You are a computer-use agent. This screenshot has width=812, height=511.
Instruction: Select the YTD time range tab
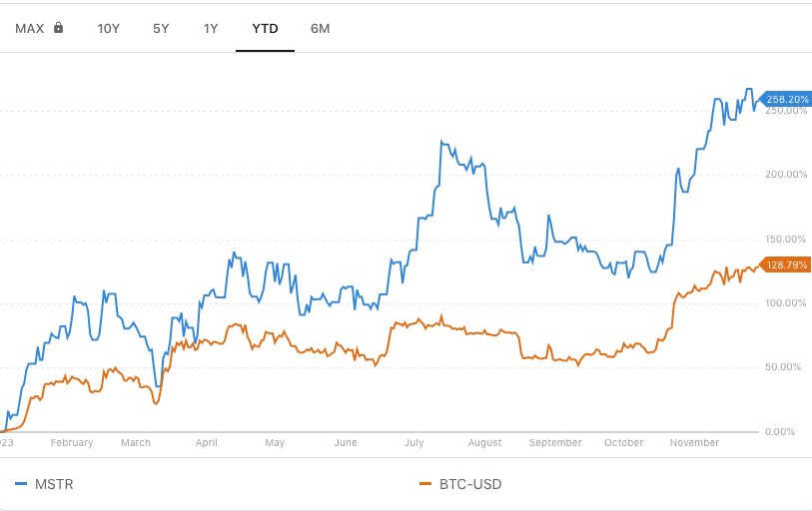click(x=265, y=29)
